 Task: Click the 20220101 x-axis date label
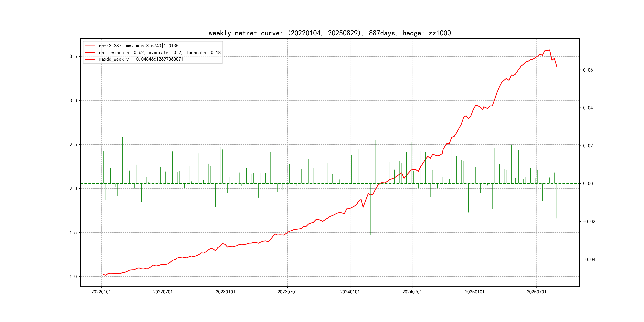(x=101, y=292)
